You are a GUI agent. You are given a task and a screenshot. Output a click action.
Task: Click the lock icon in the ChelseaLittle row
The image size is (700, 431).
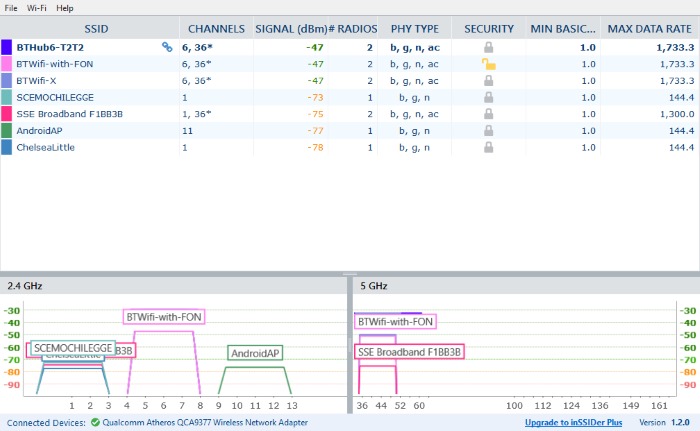point(490,147)
